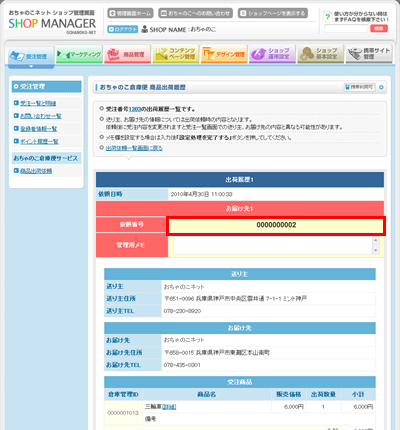This screenshot has height=430, width=400.
Task: Open the 商品出荷依頼 shipping request link
Action: click(x=36, y=171)
